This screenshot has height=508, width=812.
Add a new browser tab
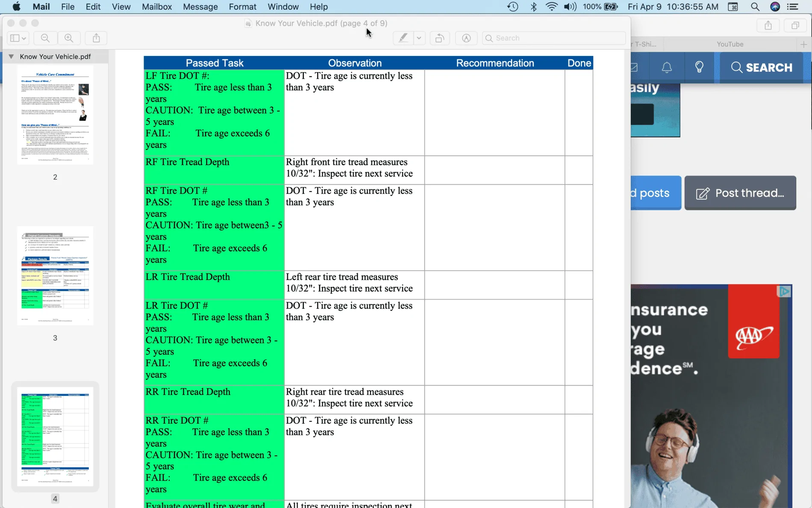coord(803,44)
